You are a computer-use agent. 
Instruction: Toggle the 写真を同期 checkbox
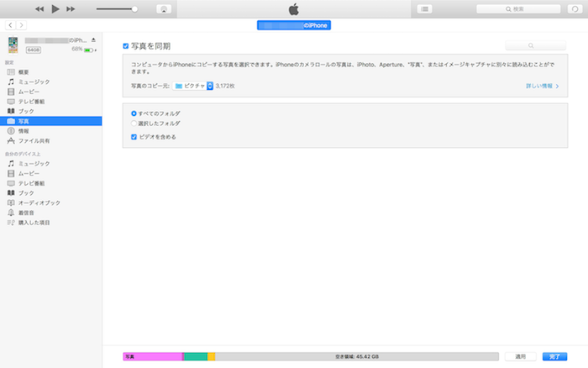coord(126,46)
